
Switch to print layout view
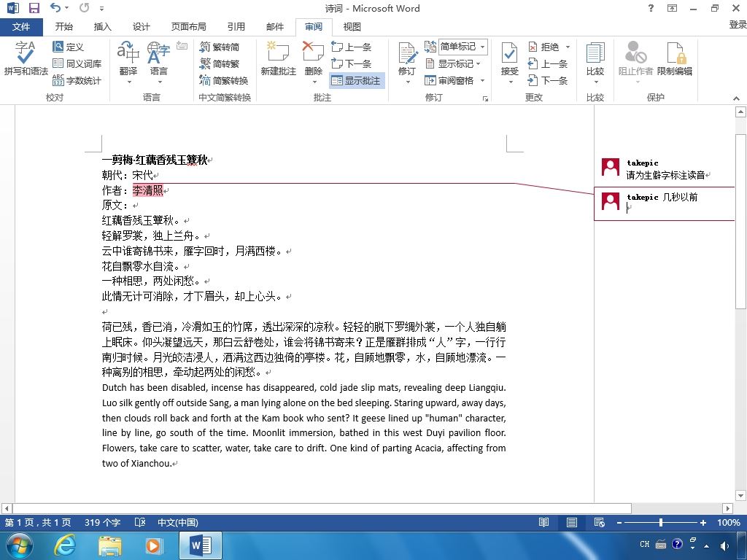(x=572, y=522)
